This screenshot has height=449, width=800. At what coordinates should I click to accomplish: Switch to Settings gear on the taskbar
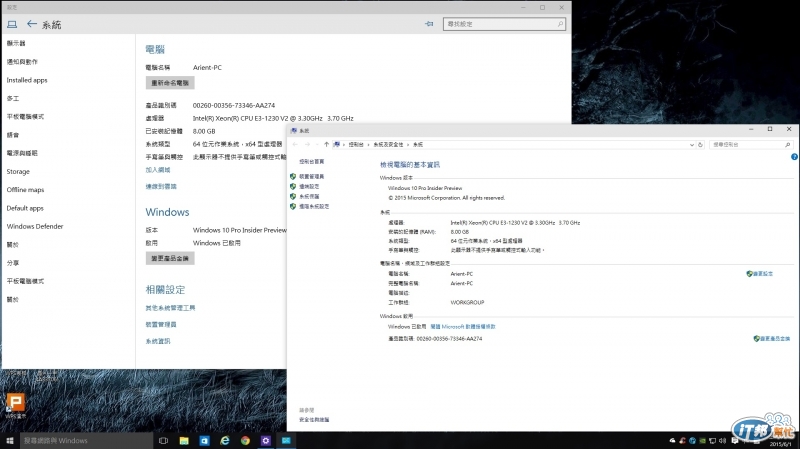tap(266, 440)
